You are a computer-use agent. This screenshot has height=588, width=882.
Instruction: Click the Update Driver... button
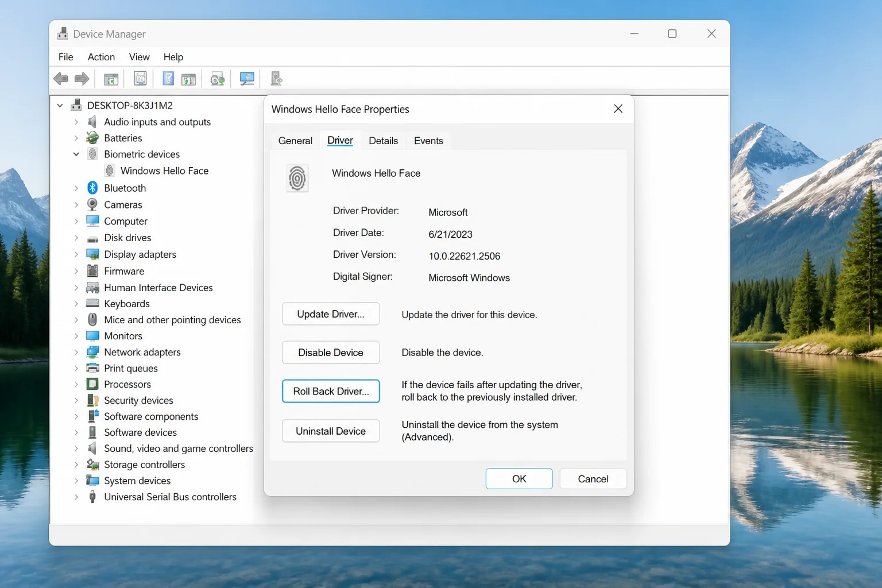coord(331,314)
